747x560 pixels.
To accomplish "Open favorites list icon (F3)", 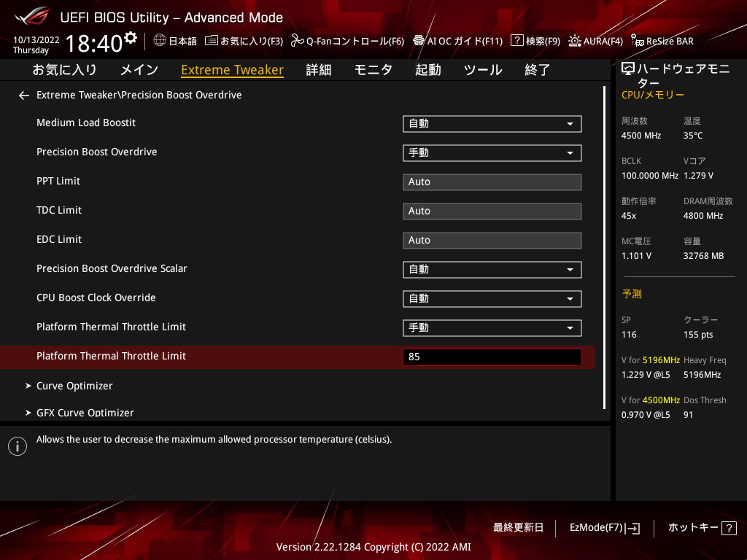I will pos(212,41).
